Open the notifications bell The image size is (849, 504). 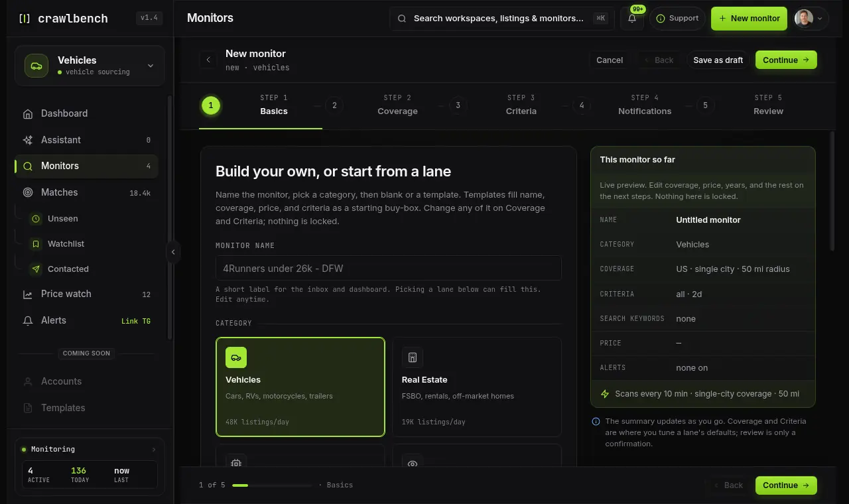[x=632, y=19]
